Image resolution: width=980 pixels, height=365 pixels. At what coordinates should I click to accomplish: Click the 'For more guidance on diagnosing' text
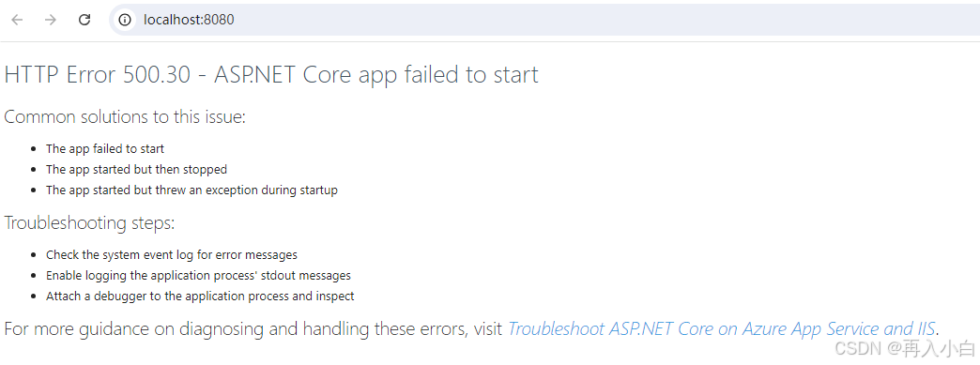click(x=253, y=328)
